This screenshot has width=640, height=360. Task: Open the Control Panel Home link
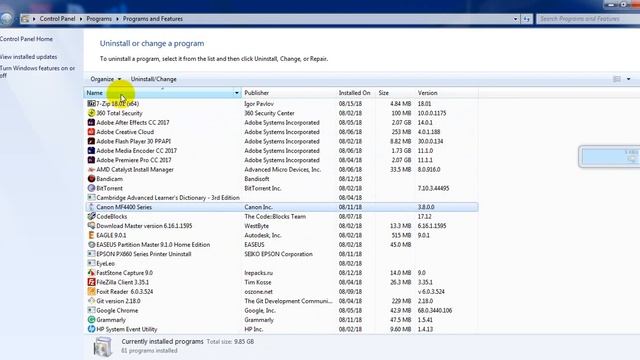[26, 39]
